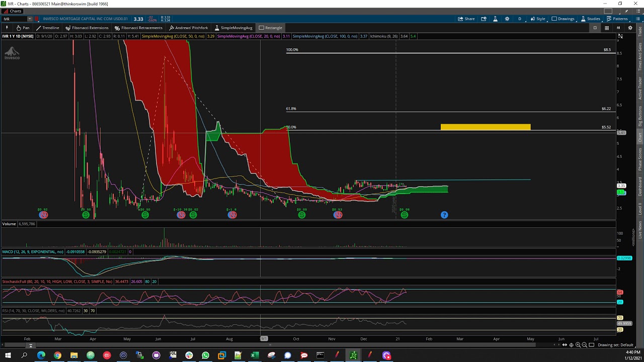Open the thinkorswim taskbar icon
The height and width of the screenshot is (362, 644).
pyautogui.click(x=353, y=355)
